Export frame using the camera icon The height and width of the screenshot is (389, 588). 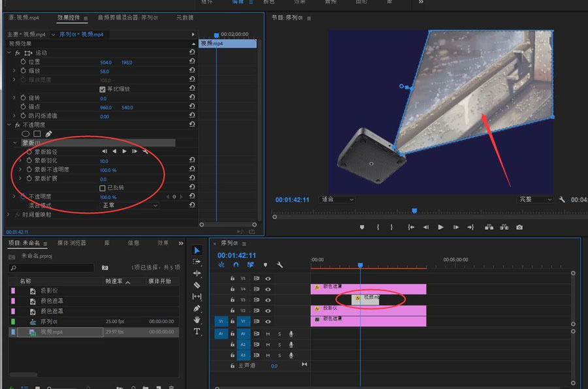pos(519,227)
